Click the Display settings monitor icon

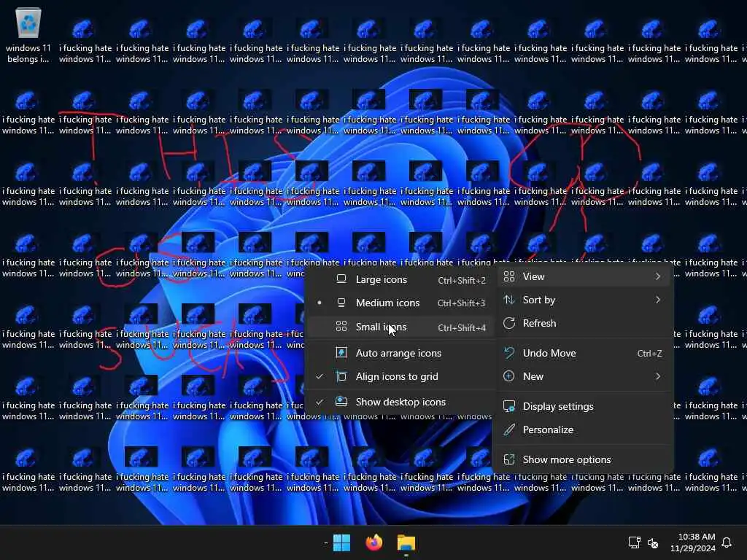(x=508, y=406)
